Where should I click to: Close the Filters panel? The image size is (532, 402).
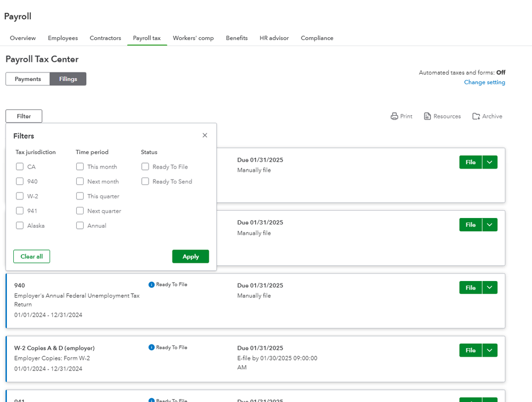(x=205, y=135)
